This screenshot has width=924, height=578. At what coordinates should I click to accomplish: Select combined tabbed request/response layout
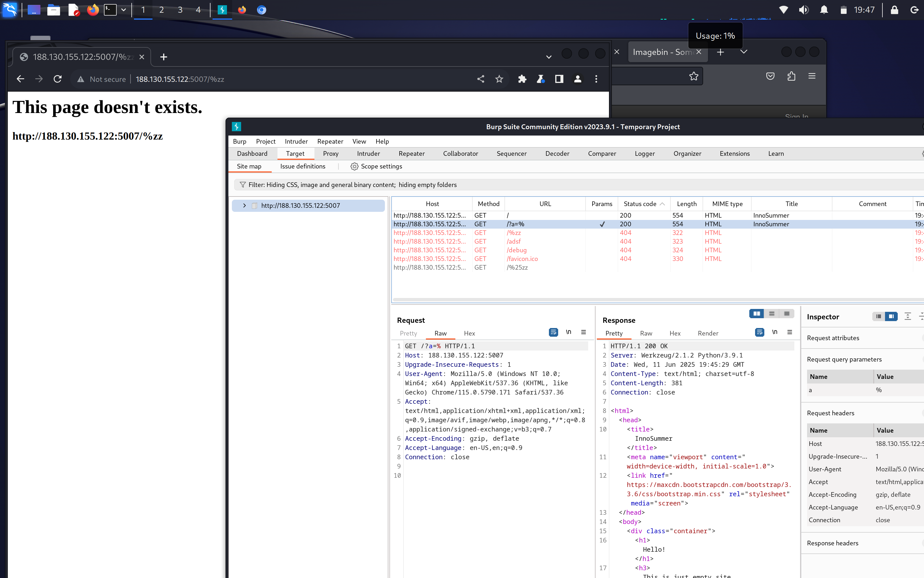(787, 314)
